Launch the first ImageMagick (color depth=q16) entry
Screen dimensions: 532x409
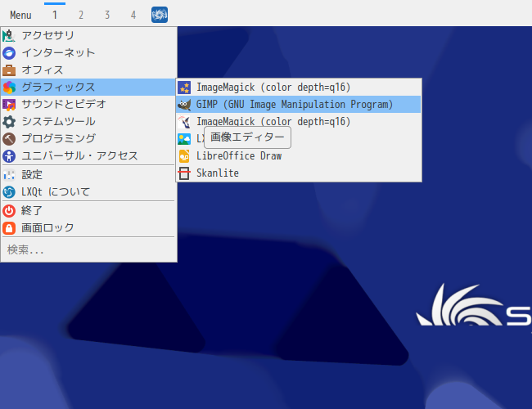(299, 88)
